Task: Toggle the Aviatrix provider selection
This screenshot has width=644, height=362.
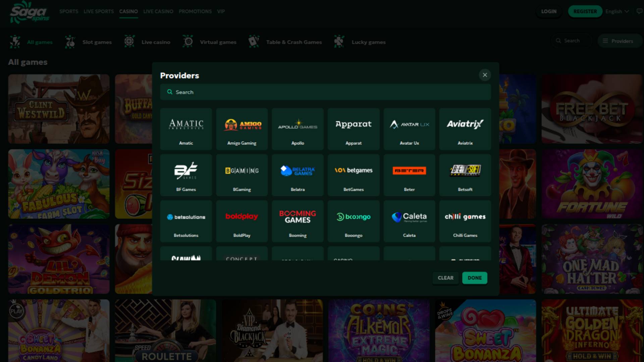Action: (x=465, y=129)
